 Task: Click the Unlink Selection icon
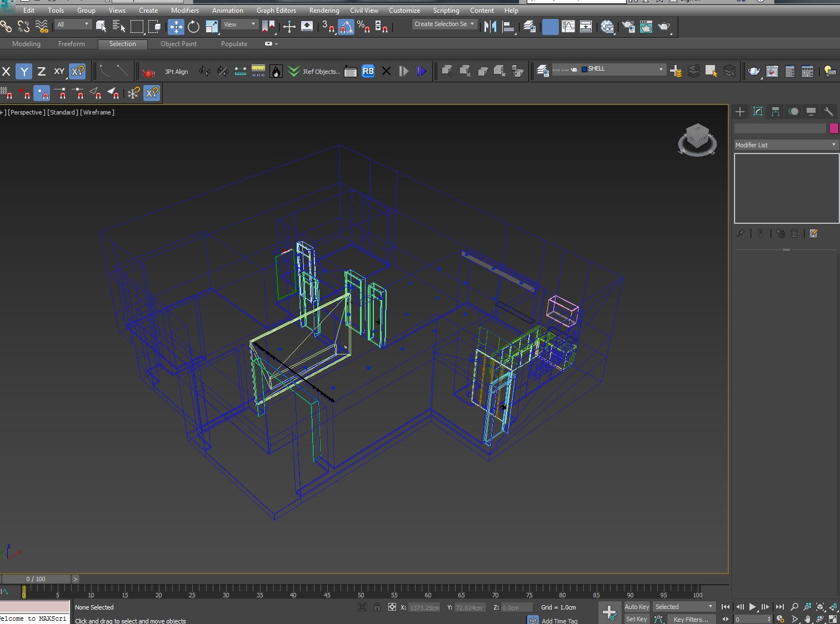tap(23, 26)
